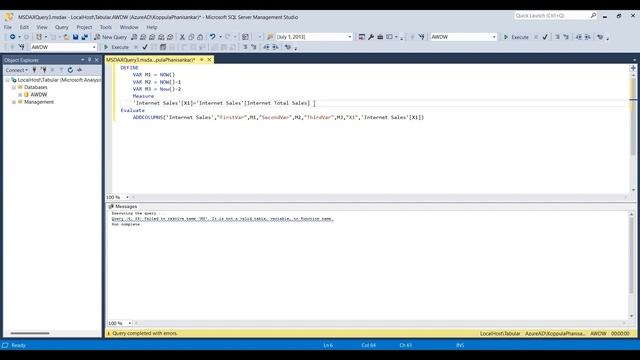
Task: Select the AWDW database in the tree
Action: 39,95
